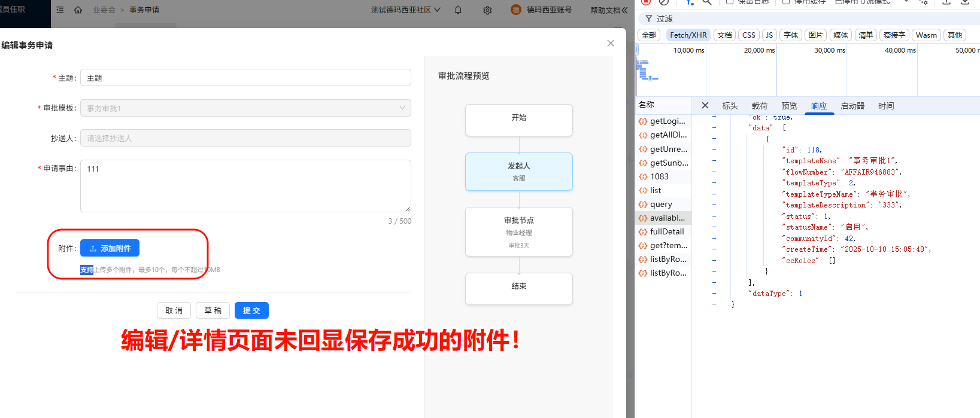Expand the 测试德玛西亚社区 community dropdown
The image size is (980, 418).
click(x=405, y=10)
